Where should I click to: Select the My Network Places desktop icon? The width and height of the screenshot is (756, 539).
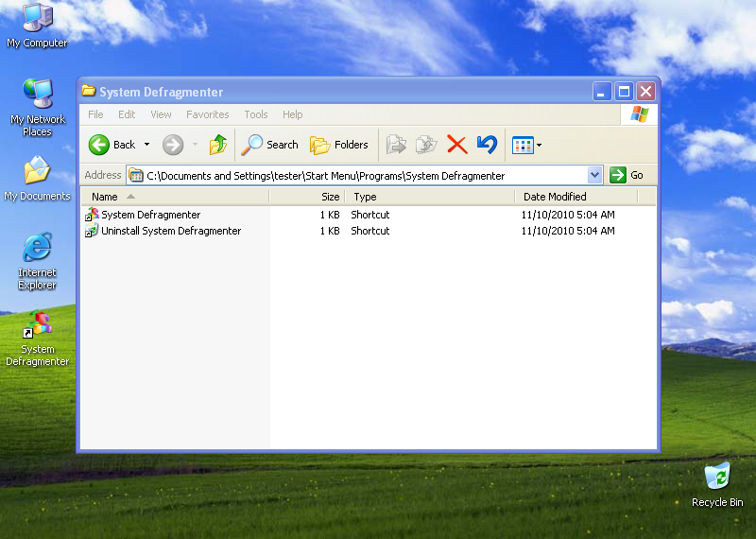37,107
